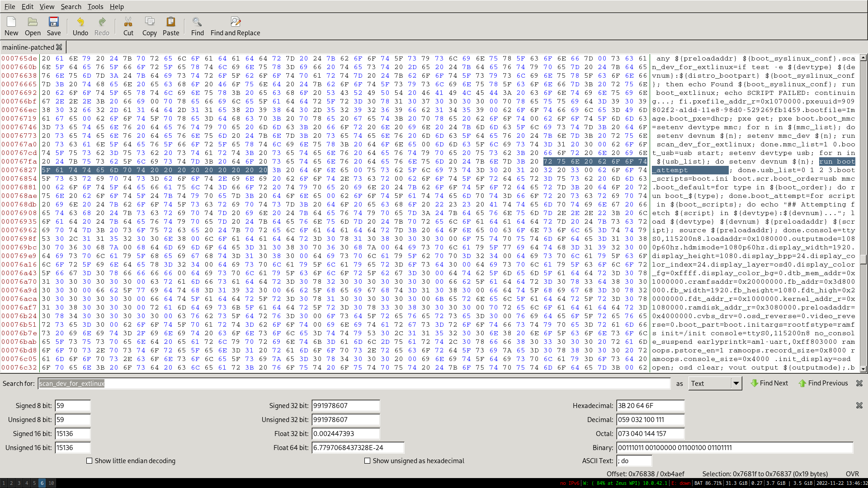Click the Hexadecimal value field

tap(651, 406)
